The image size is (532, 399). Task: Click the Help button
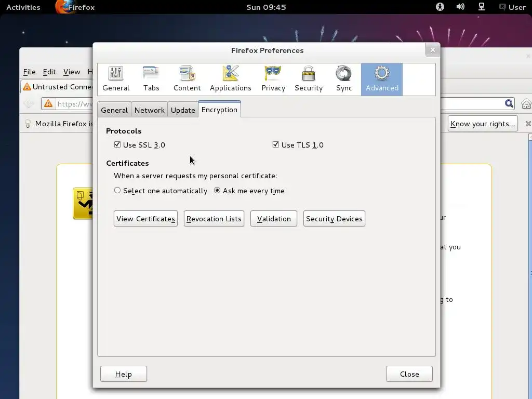coord(124,374)
